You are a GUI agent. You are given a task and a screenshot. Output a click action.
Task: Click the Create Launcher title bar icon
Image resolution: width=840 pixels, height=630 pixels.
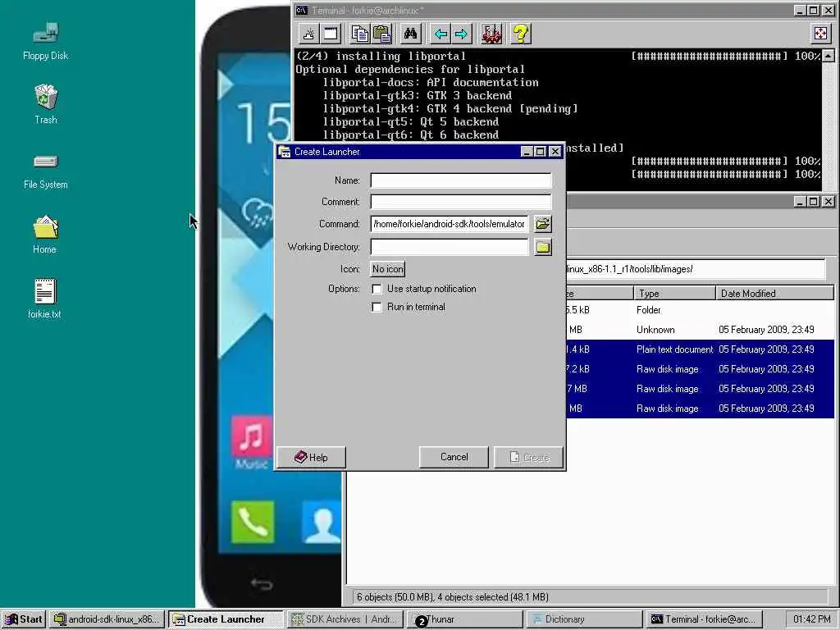285,152
